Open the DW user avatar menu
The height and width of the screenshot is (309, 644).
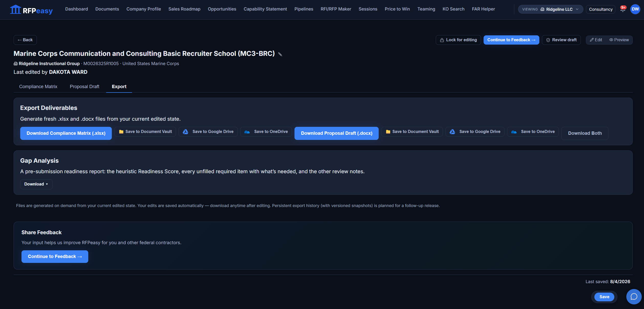coord(635,9)
